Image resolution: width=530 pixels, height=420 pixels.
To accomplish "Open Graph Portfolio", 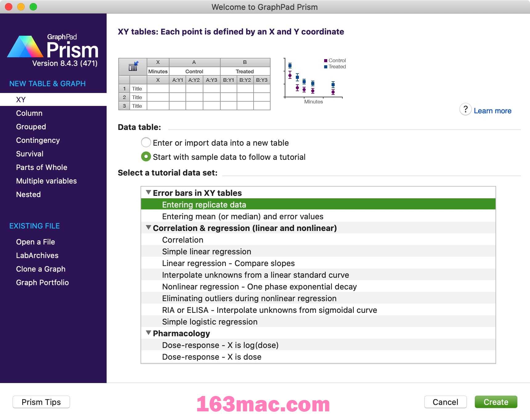I will point(42,282).
